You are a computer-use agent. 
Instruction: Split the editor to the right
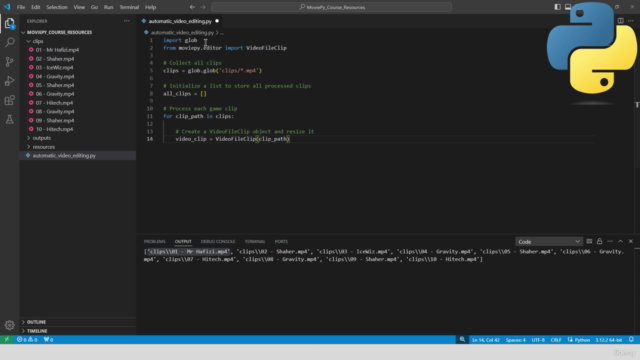point(620,21)
